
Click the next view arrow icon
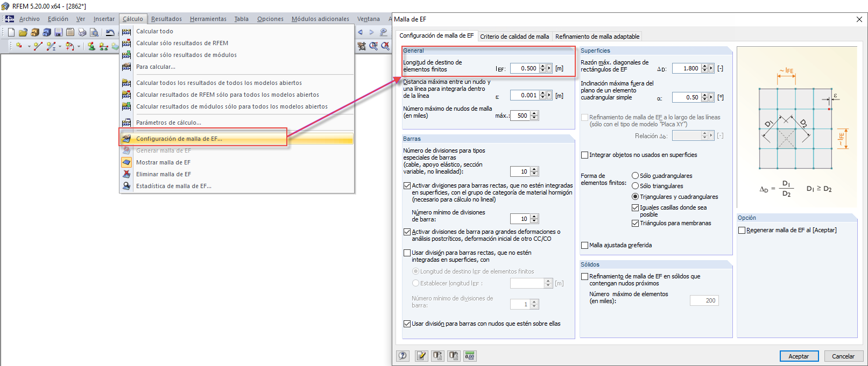(371, 32)
